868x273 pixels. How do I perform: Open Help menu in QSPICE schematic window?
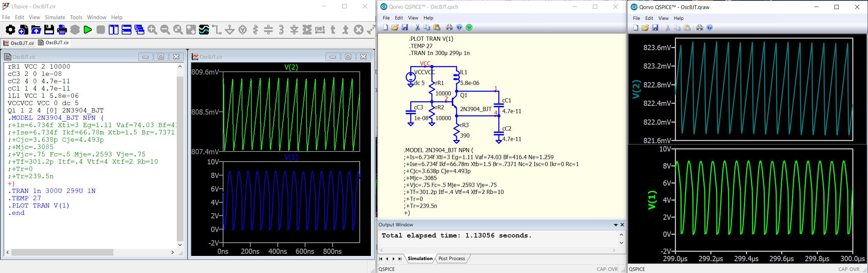coord(428,18)
